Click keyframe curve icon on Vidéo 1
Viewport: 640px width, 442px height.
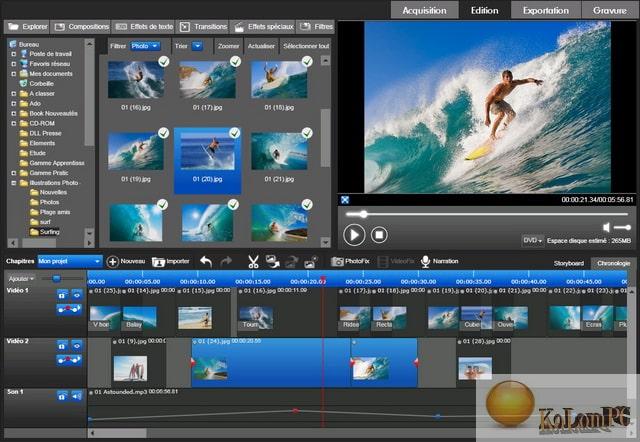(69, 309)
